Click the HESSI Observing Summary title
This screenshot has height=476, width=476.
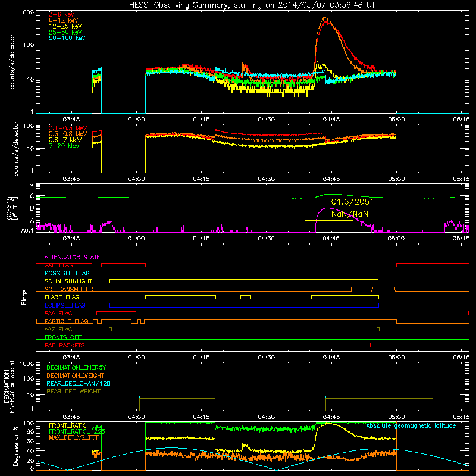pyautogui.click(x=252, y=5)
